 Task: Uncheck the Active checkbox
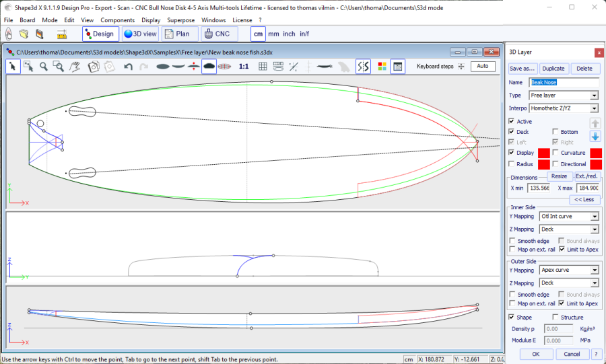512,122
